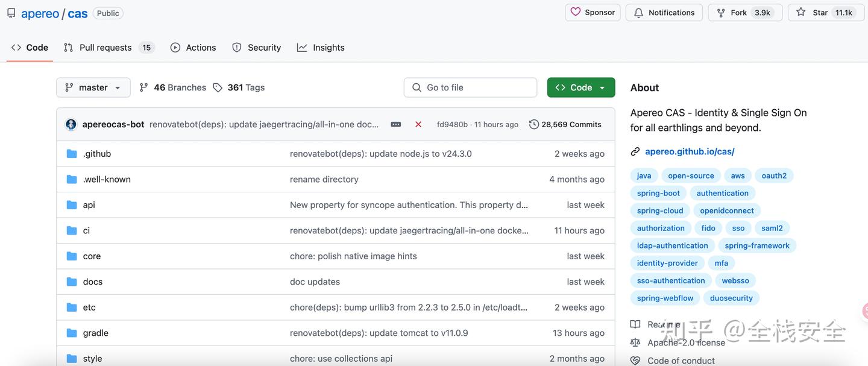Click the branch icon beside 46 Branches
The height and width of the screenshot is (366, 868).
click(143, 87)
